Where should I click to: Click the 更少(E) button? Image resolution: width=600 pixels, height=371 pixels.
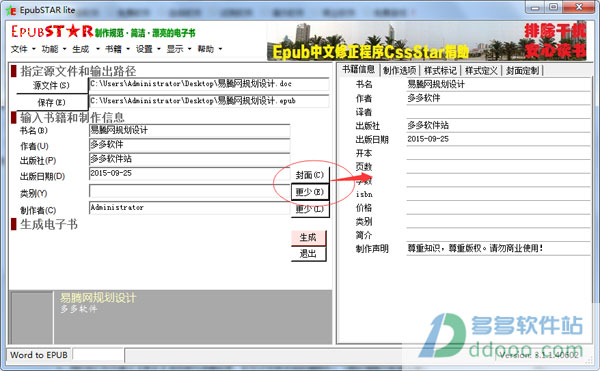pyautogui.click(x=310, y=192)
